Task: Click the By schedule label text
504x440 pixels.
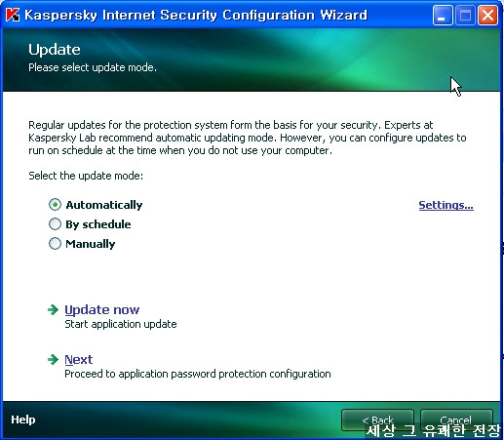Action: (x=98, y=224)
